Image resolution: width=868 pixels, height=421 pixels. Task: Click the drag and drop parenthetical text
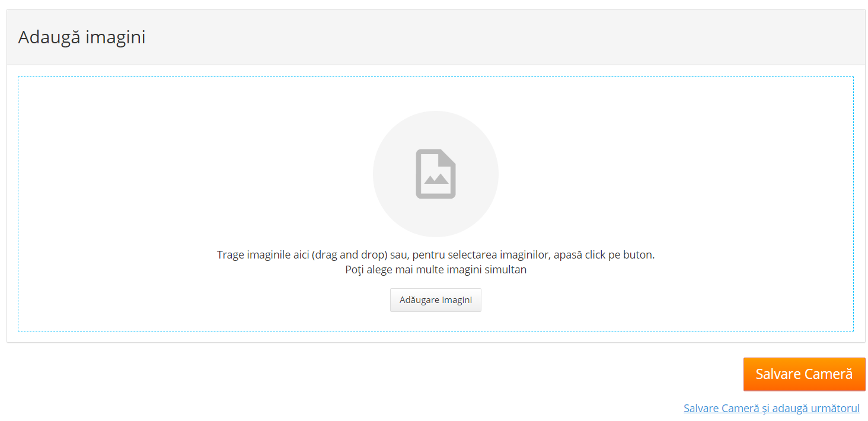(x=350, y=255)
